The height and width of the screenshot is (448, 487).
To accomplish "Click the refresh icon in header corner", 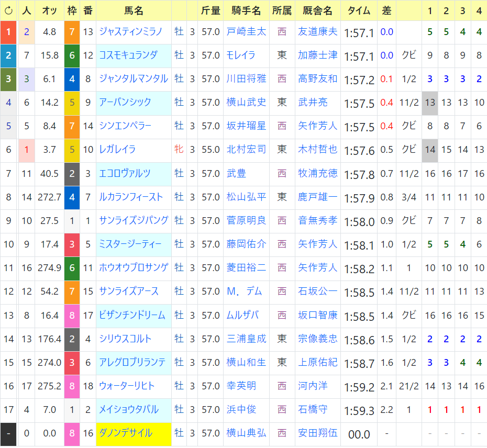I will point(9,11).
